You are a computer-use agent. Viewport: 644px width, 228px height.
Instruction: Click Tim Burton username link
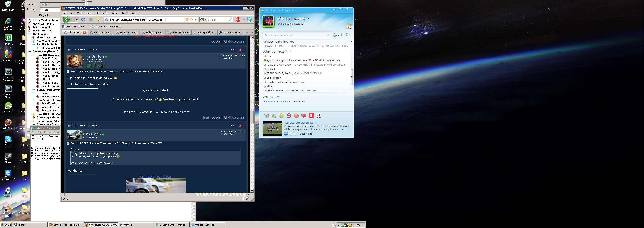coord(93,56)
